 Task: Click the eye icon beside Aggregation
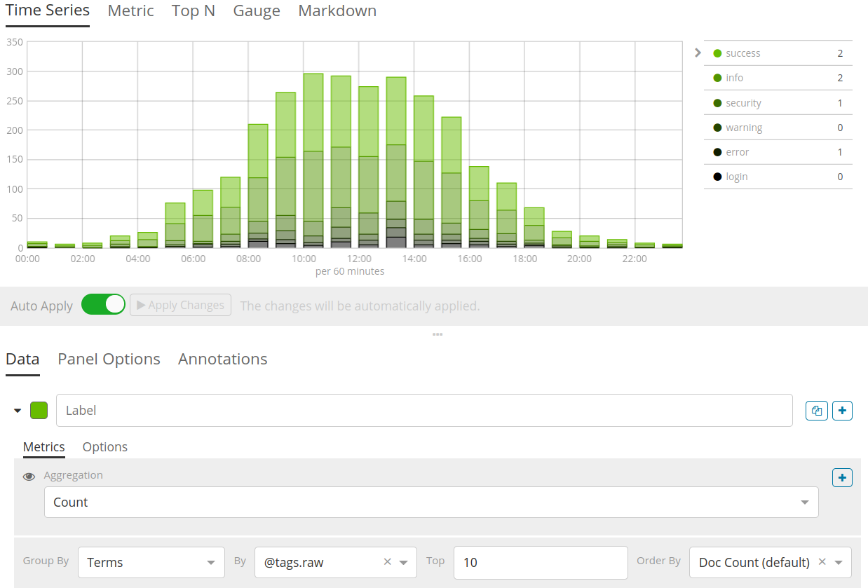tap(29, 477)
